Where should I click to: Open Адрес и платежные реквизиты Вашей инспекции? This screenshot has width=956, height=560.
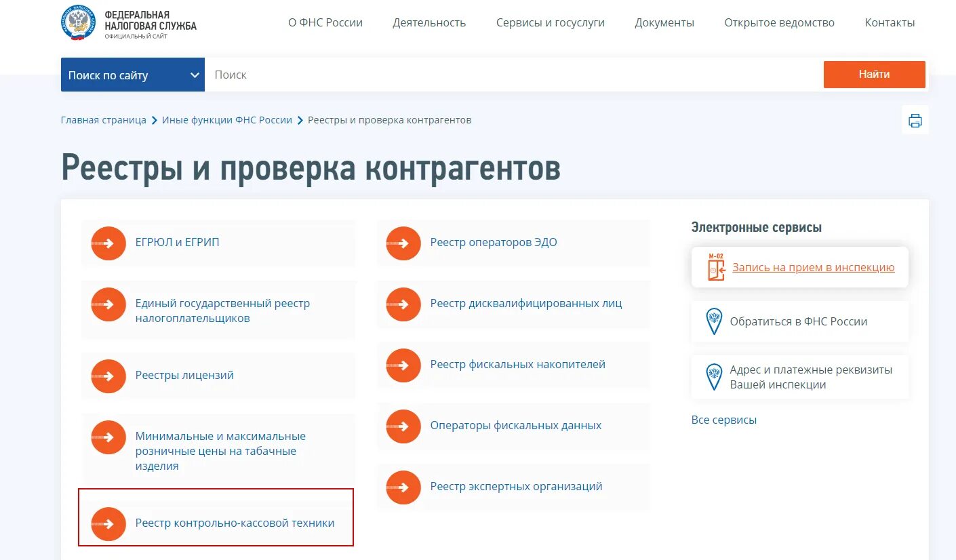point(811,377)
